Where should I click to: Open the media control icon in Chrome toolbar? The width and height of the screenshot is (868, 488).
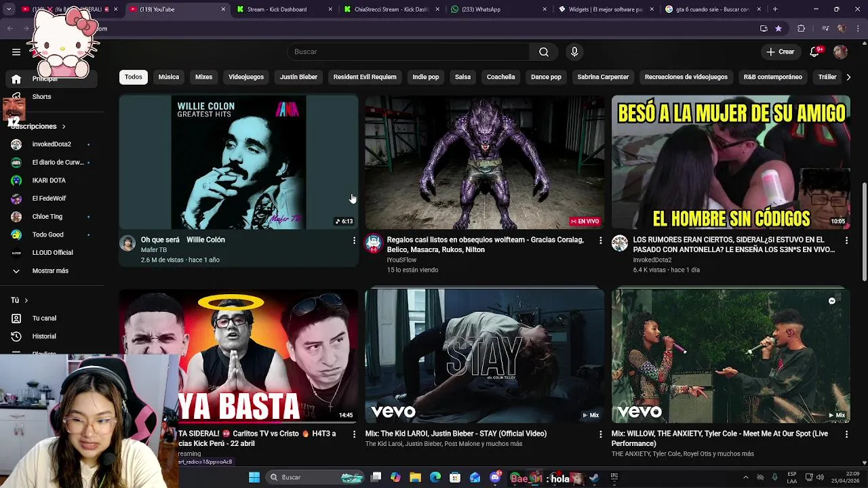tap(825, 28)
